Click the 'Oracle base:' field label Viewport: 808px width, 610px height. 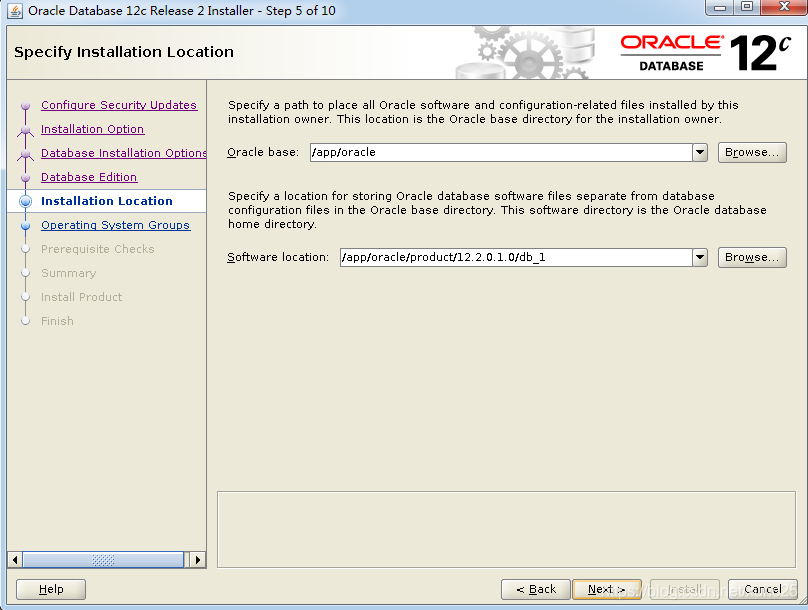click(263, 152)
